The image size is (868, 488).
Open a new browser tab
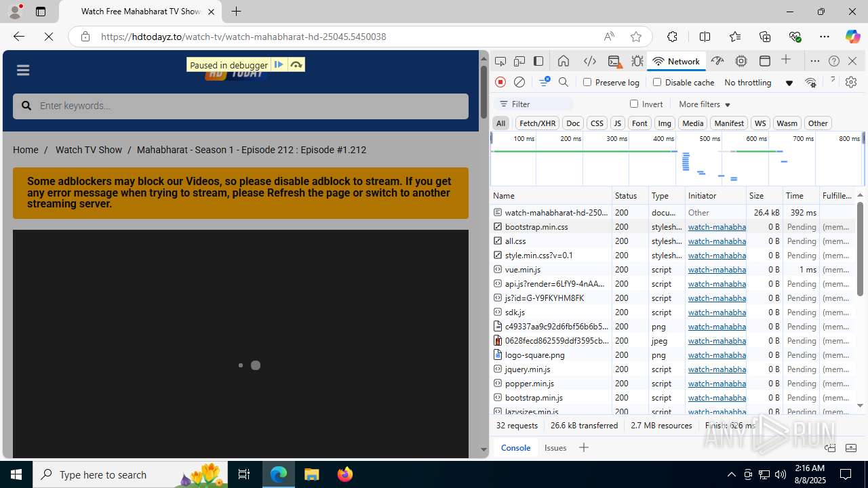pos(237,12)
